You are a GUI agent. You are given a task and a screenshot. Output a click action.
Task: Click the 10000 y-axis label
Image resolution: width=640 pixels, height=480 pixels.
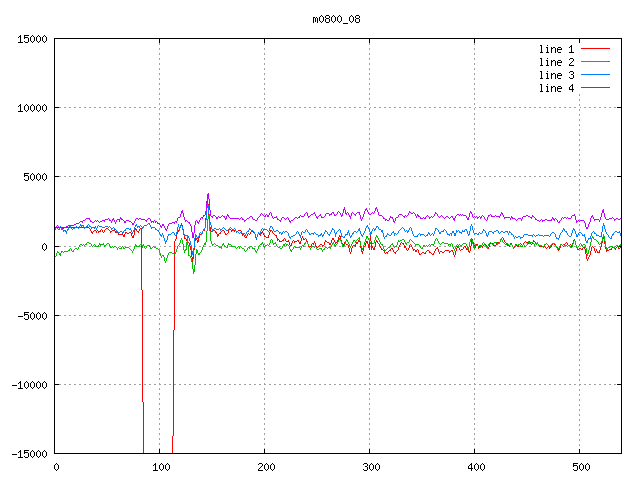(32, 108)
